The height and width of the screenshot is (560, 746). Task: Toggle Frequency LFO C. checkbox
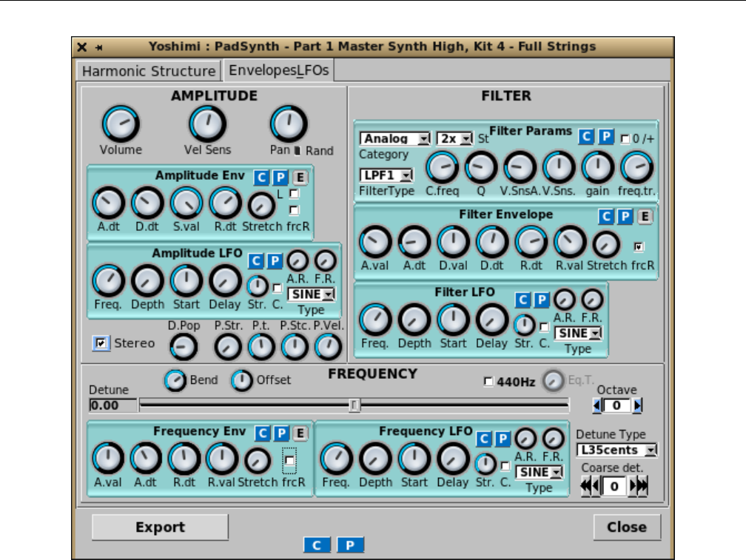point(505,466)
